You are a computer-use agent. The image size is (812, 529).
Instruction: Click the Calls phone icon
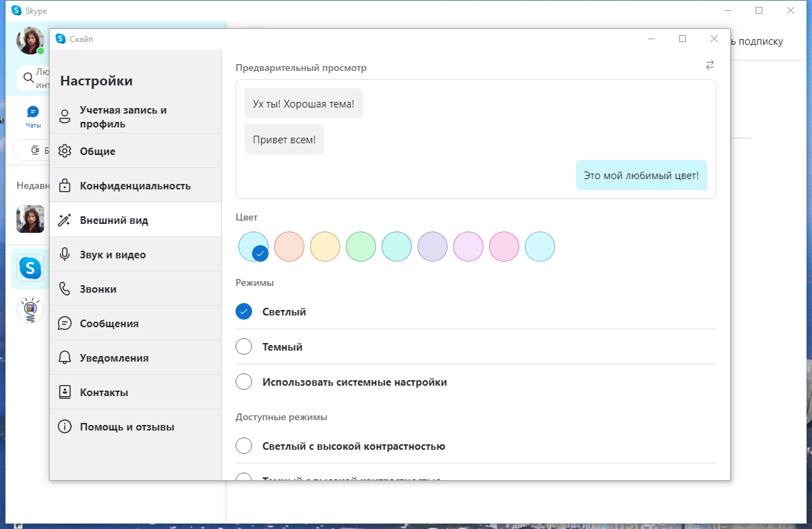tap(65, 289)
